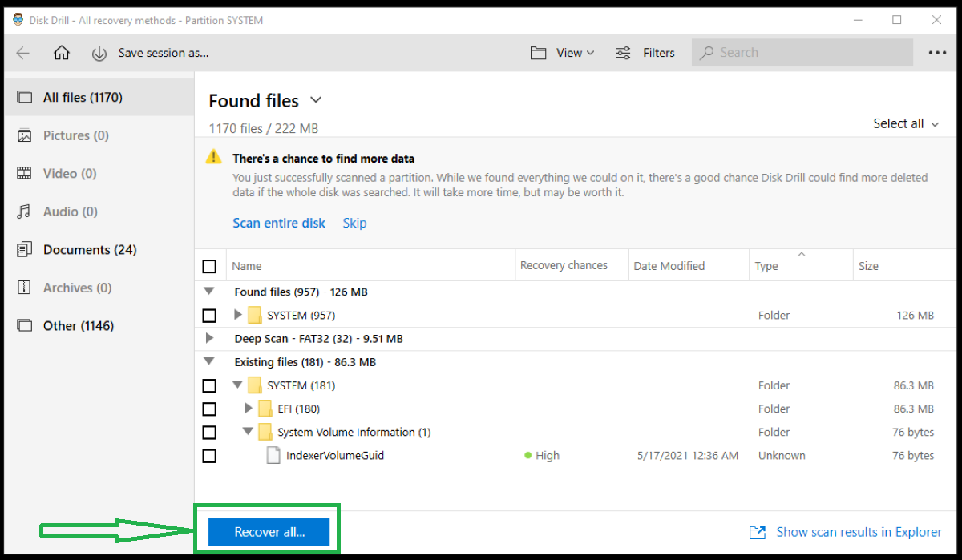
Task: Collapse the System Volume Information folder
Action: tap(248, 431)
